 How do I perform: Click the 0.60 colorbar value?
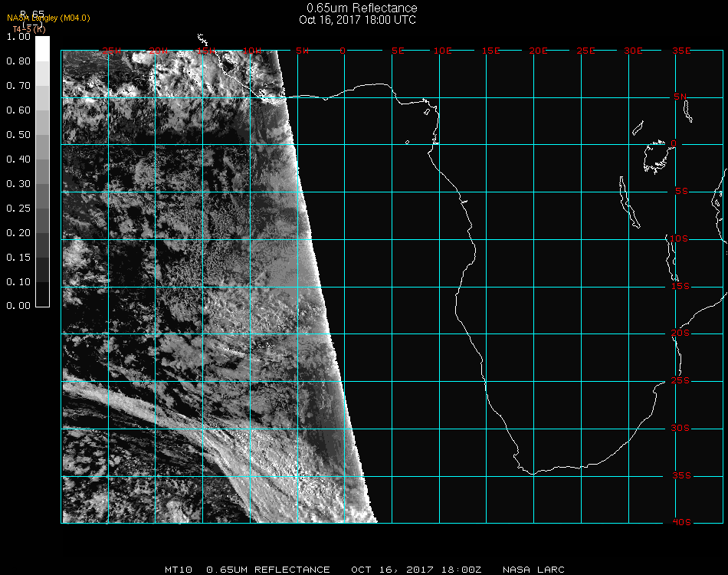point(18,110)
